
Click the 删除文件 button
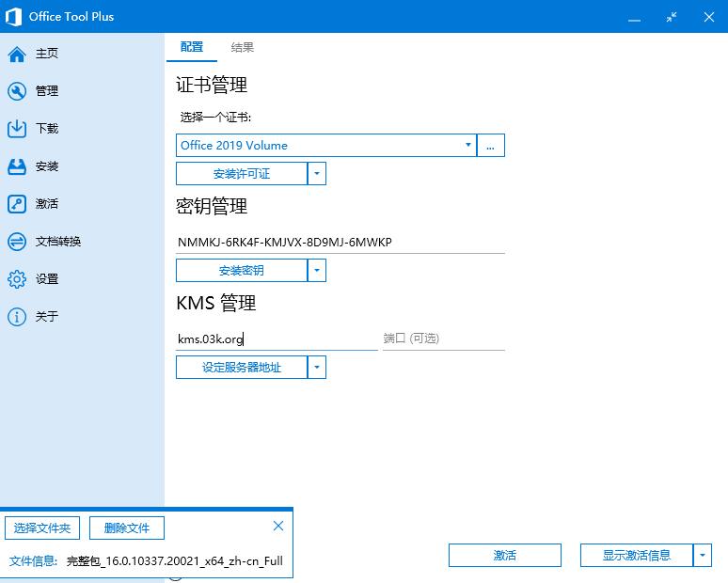point(127,528)
